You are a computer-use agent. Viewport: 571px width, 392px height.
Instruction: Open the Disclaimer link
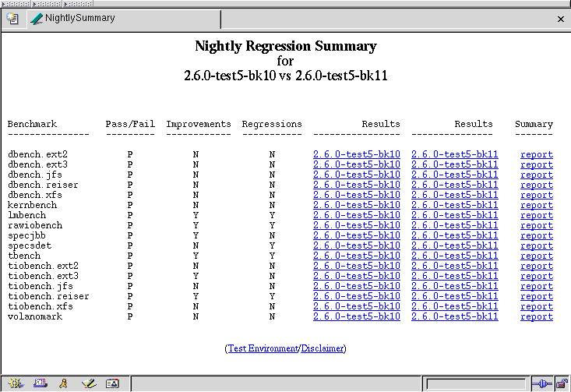coord(323,348)
